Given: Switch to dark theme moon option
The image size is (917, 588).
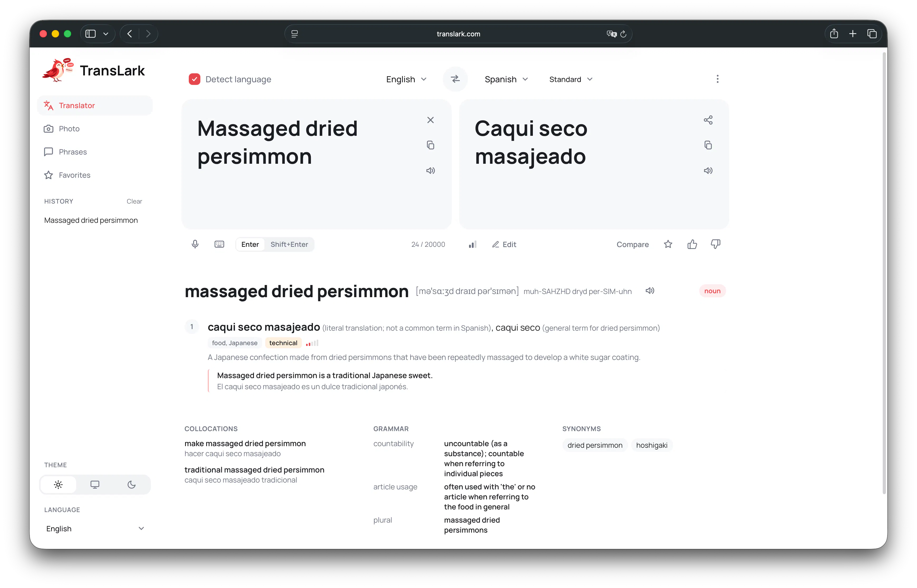Looking at the screenshot, I should pos(131,485).
